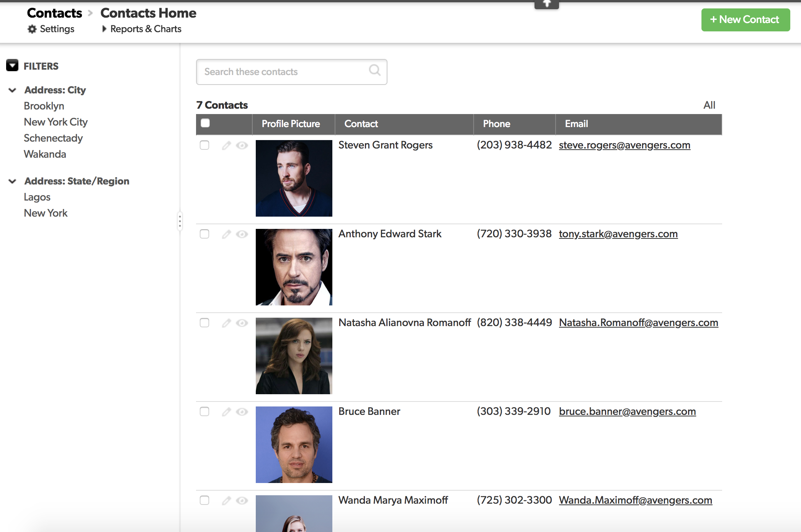Viewport: 801px width, 532px height.
Task: Click the Contacts Home page title
Action: [x=148, y=13]
